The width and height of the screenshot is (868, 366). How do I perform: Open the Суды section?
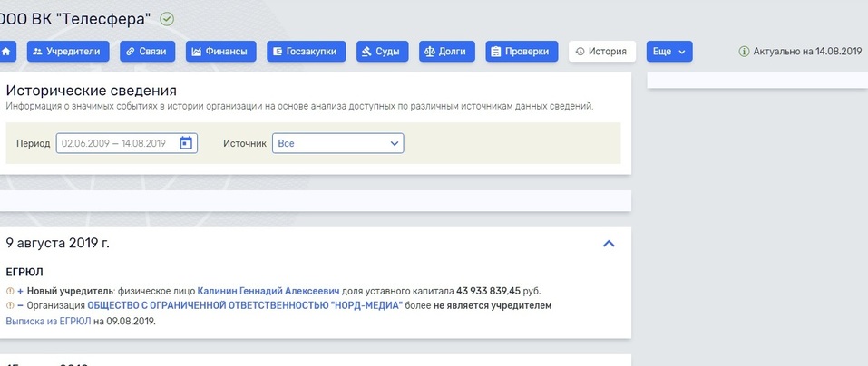(381, 52)
